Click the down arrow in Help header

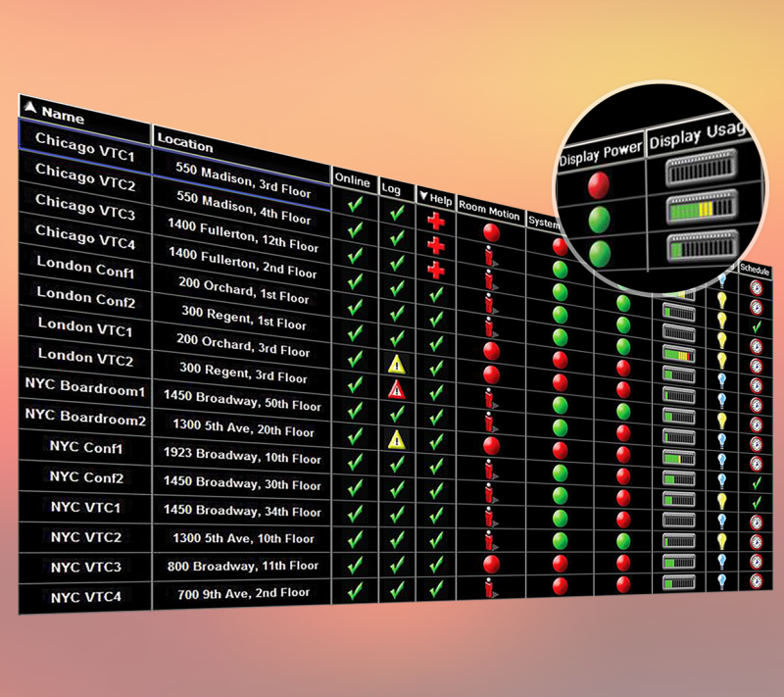click(423, 199)
